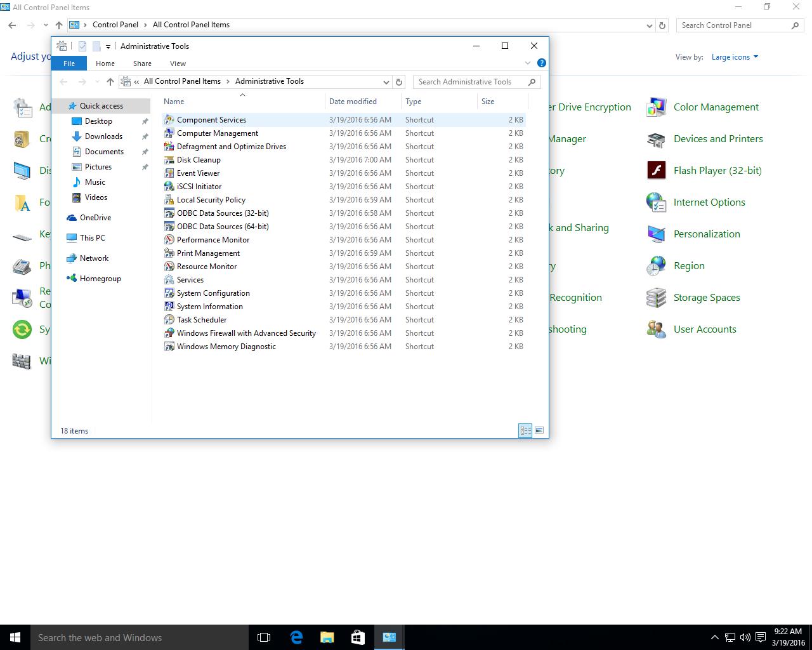Expand the ribbon with the chevron arrow
The image size is (812, 650).
pos(527,63)
